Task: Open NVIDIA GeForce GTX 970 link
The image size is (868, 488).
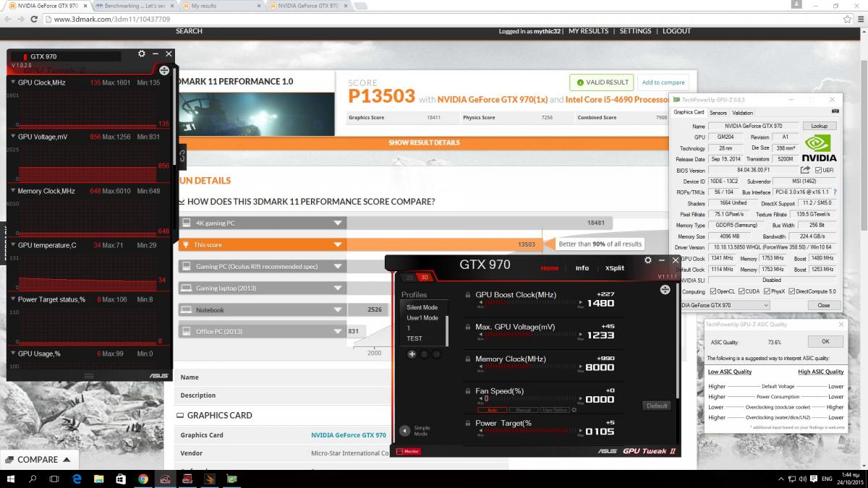Action: click(349, 435)
